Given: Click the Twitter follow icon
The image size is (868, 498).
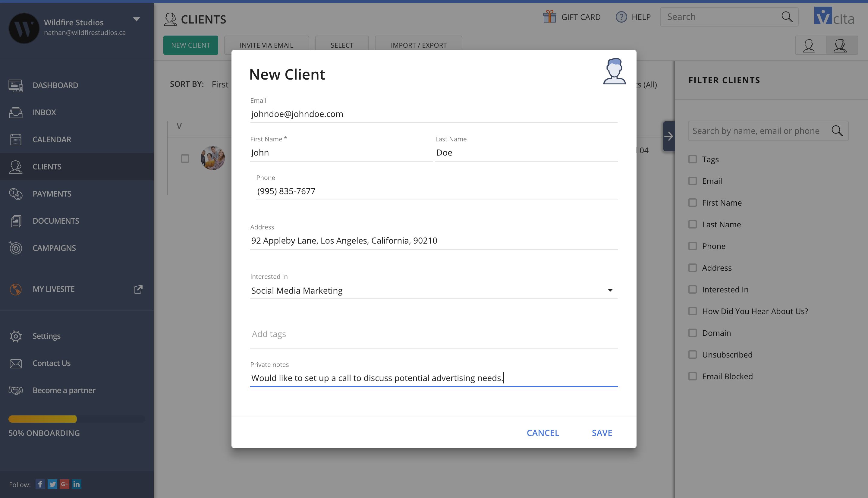Looking at the screenshot, I should pos(52,484).
